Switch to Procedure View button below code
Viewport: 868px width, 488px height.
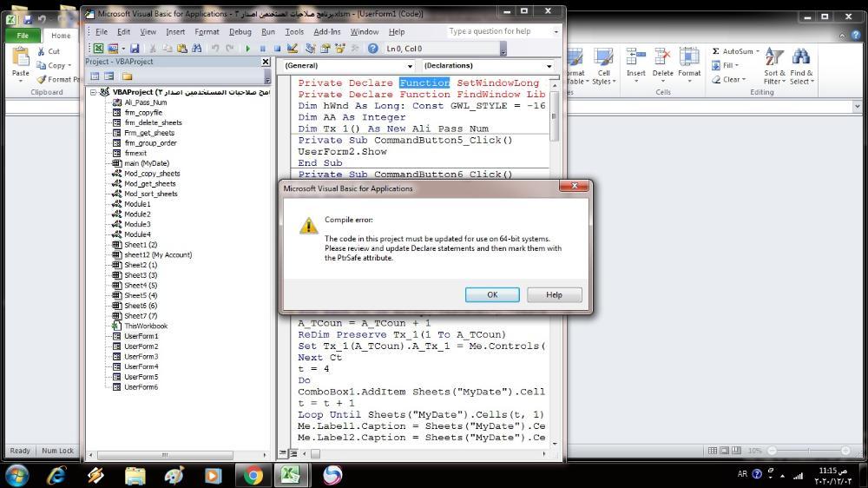[283, 453]
